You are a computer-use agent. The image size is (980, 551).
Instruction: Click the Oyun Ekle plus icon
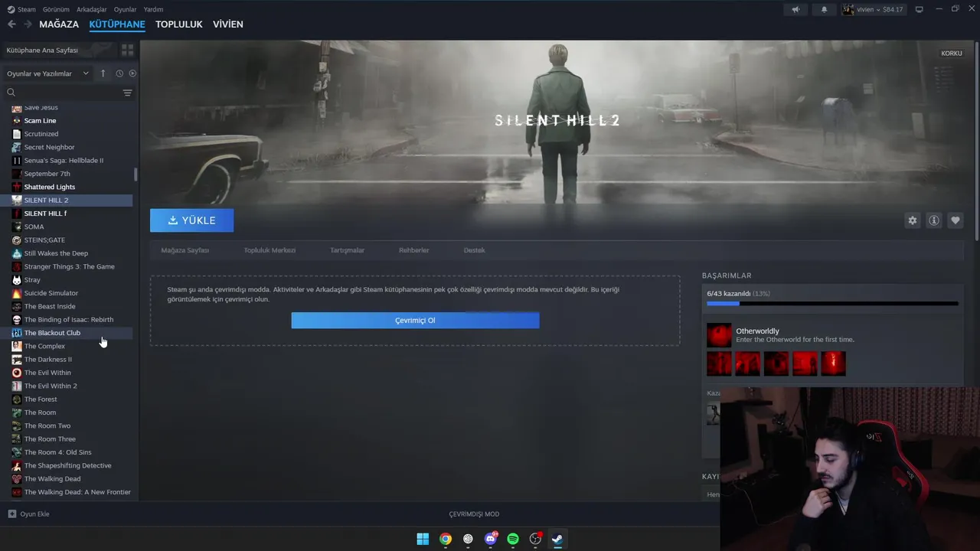tap(11, 514)
